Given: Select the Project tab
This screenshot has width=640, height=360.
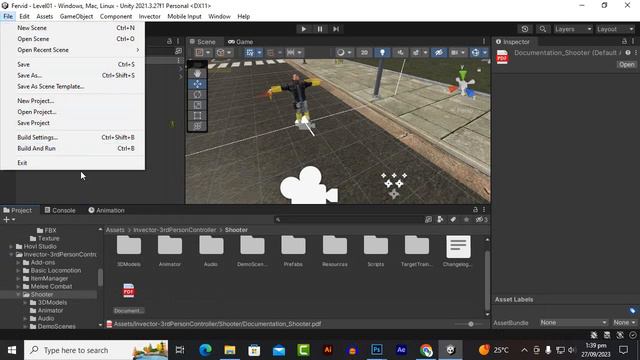Looking at the screenshot, I should (18, 210).
